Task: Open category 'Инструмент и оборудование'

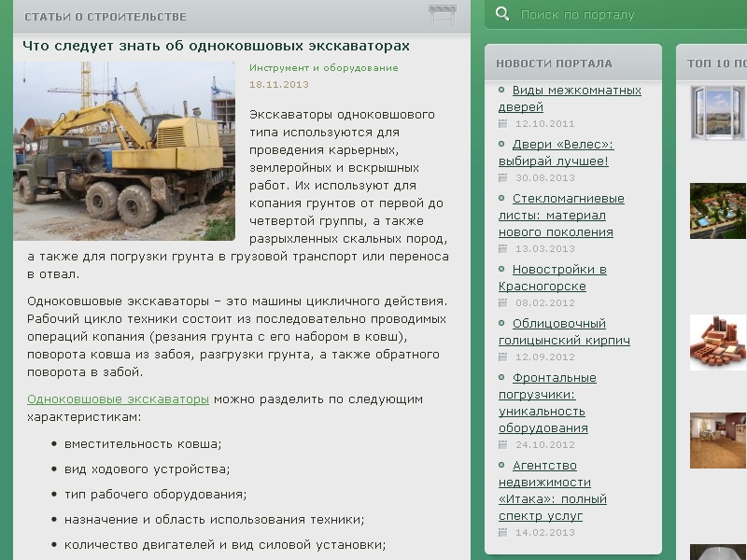Action: [x=323, y=67]
